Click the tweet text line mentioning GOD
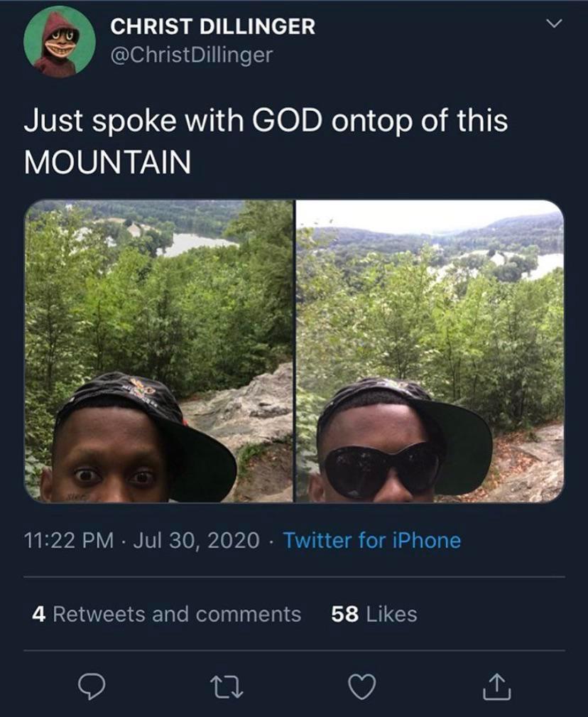Screen dimensions: 588x717 [266, 120]
